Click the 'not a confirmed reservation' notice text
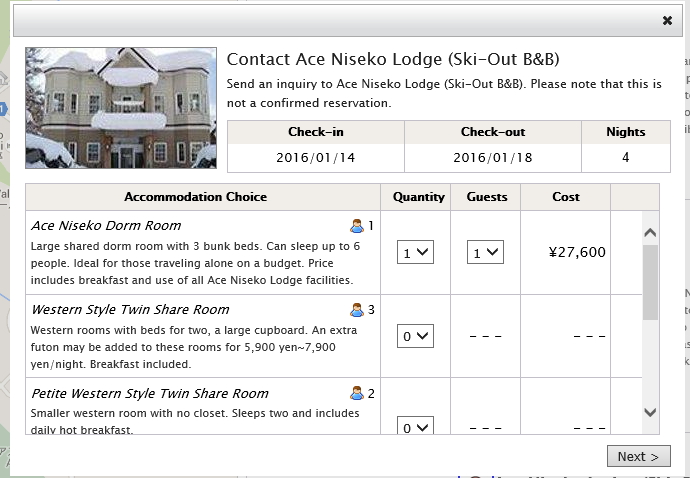690x478 pixels. (x=309, y=103)
